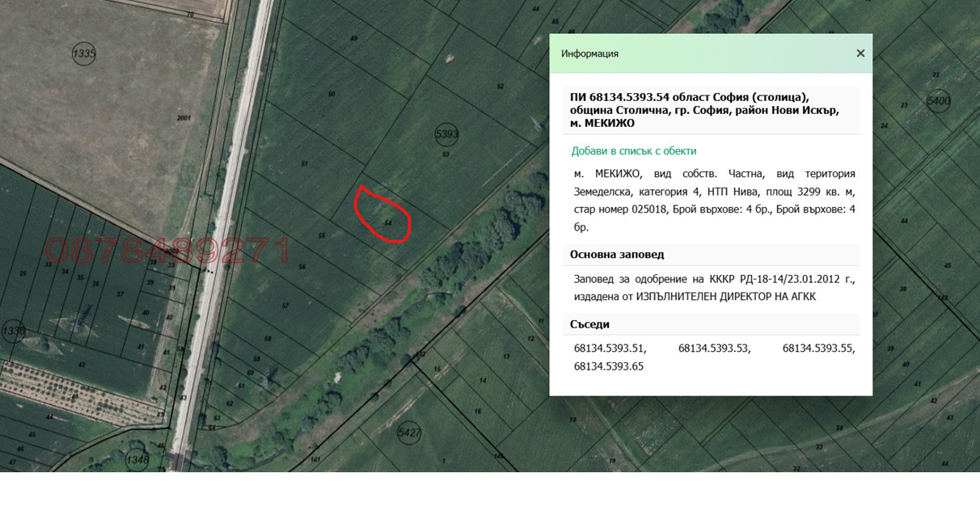Select parcel 50 on the map
This screenshot has height=524, width=980.
coord(332,95)
